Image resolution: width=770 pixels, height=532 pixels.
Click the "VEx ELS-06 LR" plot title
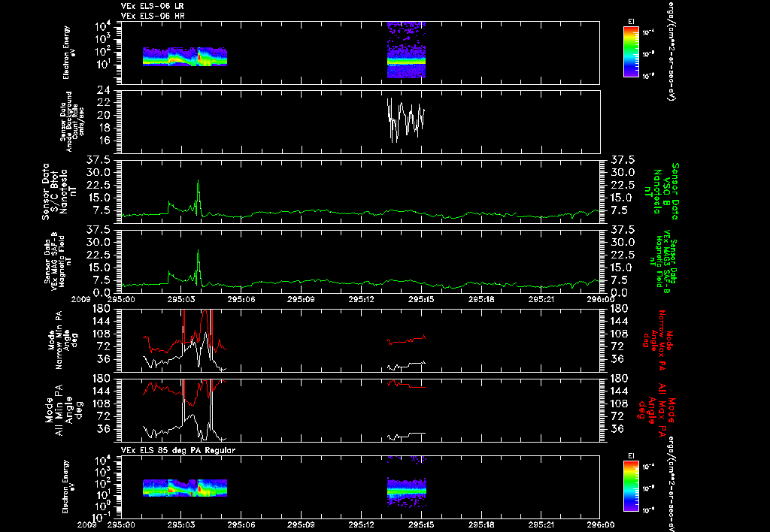pos(152,6)
